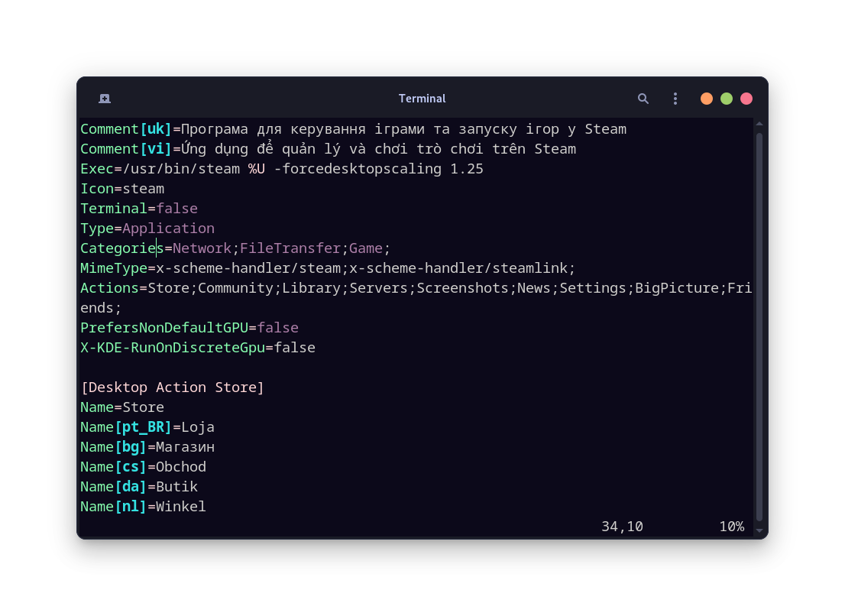Screen dimensions: 845x616
Task: Click the scrollbar up arrow
Action: click(x=758, y=122)
